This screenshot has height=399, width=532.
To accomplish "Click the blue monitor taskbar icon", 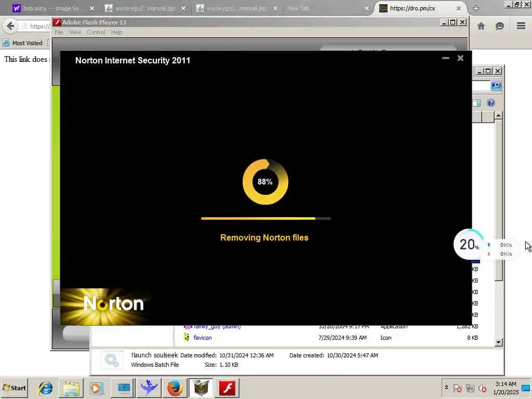I will 123,388.
